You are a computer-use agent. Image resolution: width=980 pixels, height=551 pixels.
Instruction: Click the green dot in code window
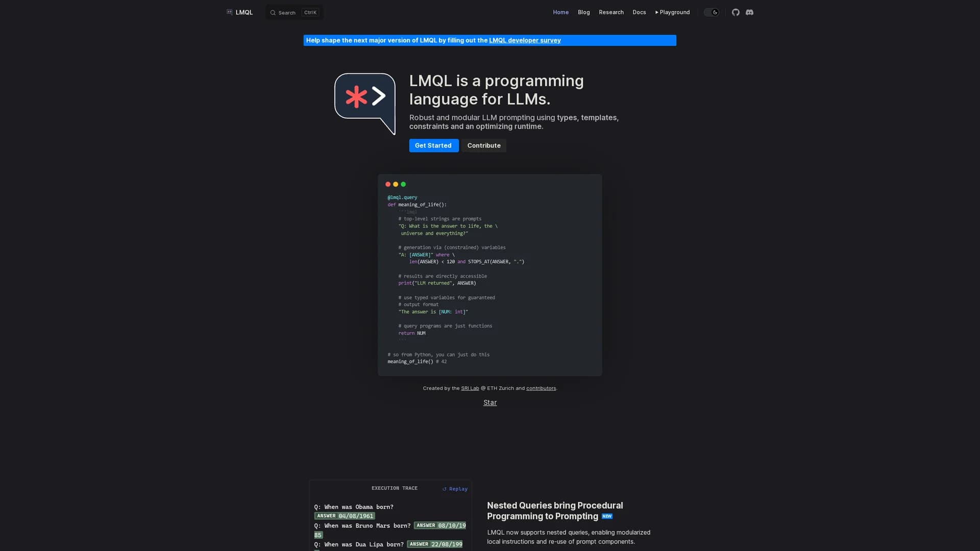click(403, 184)
